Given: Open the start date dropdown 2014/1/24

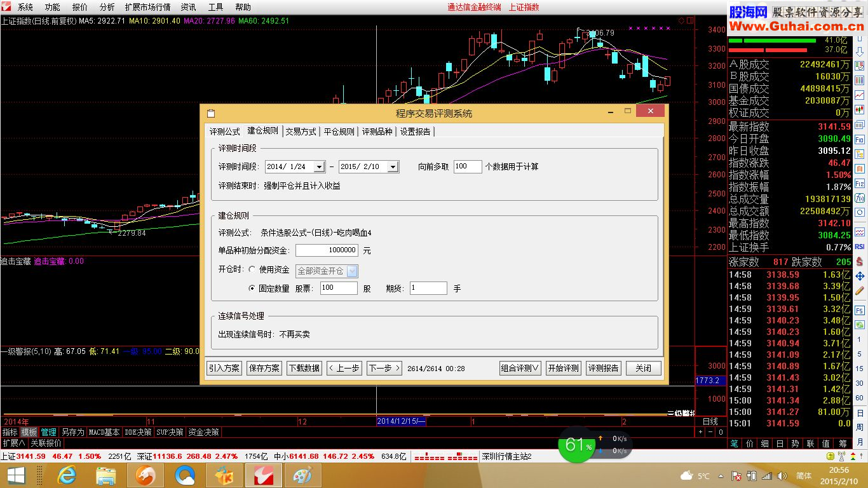Looking at the screenshot, I should [319, 167].
